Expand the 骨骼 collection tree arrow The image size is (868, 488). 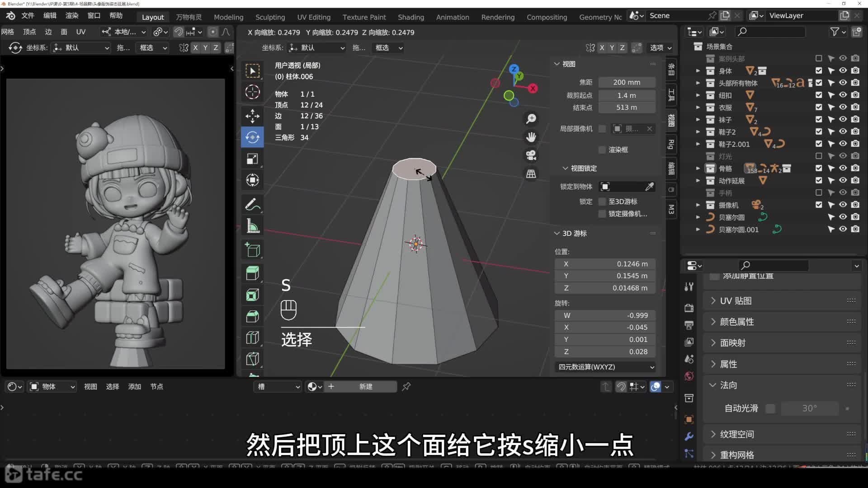[698, 168]
